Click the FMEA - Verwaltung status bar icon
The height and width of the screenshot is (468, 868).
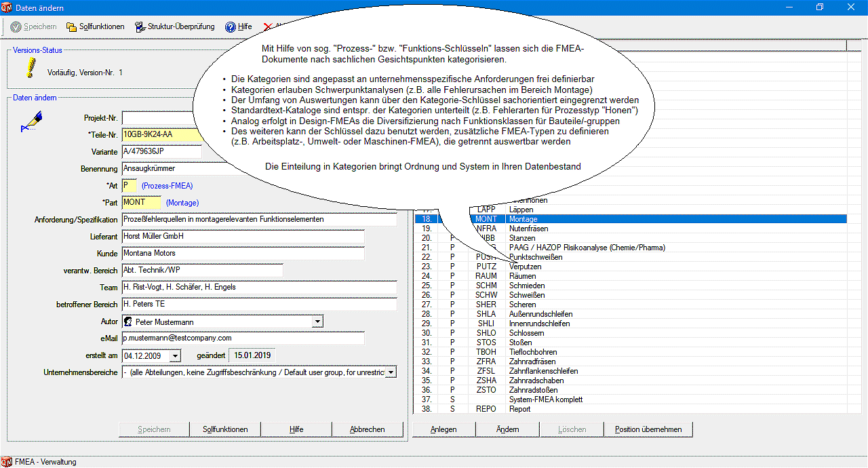coord(7,462)
